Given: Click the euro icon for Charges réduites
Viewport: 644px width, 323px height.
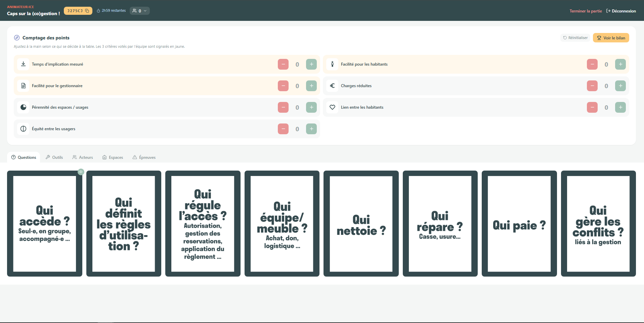Looking at the screenshot, I should coord(332,85).
